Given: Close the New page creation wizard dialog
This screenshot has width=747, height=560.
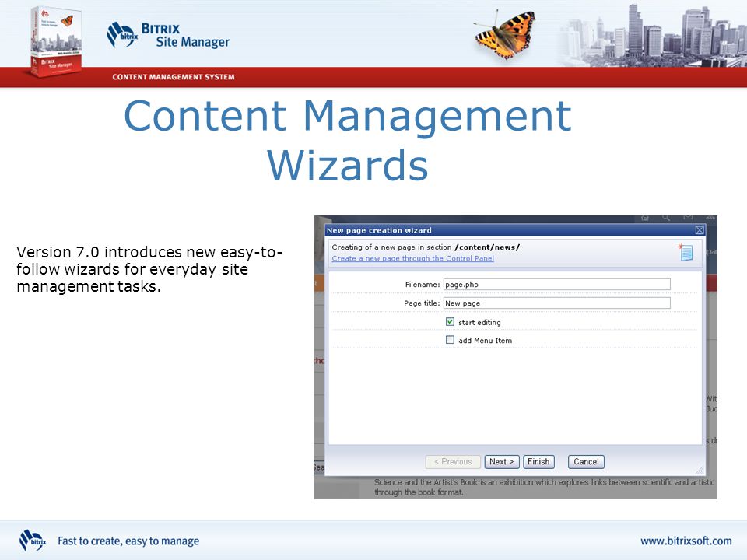Looking at the screenshot, I should 700,230.
